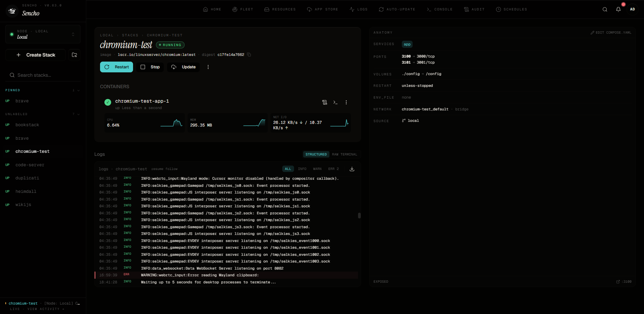Filter logs by WARN level
The image size is (644, 314).
[317, 169]
